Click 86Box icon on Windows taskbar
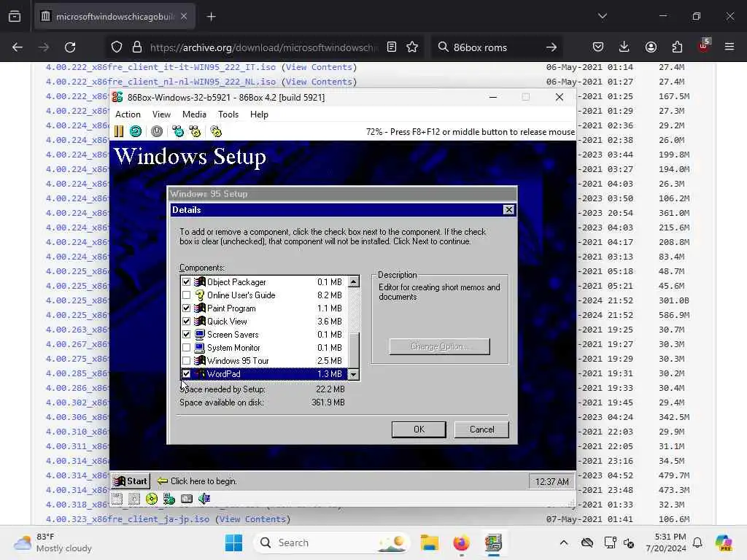 pyautogui.click(x=494, y=542)
